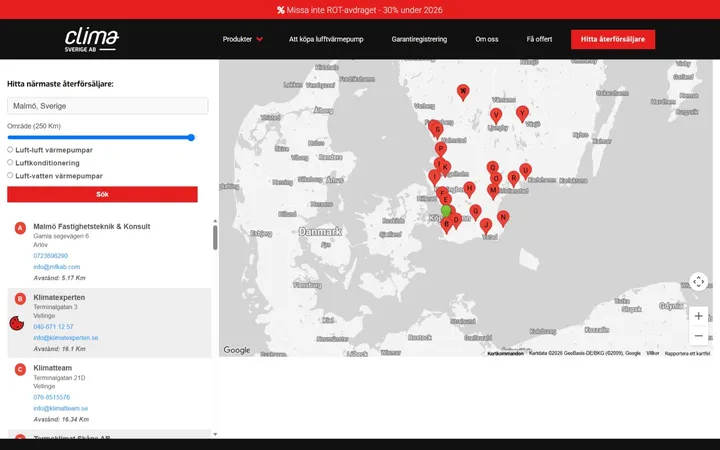This screenshot has width=720, height=450.
Task: Click the Google logo on map
Action: tap(237, 350)
